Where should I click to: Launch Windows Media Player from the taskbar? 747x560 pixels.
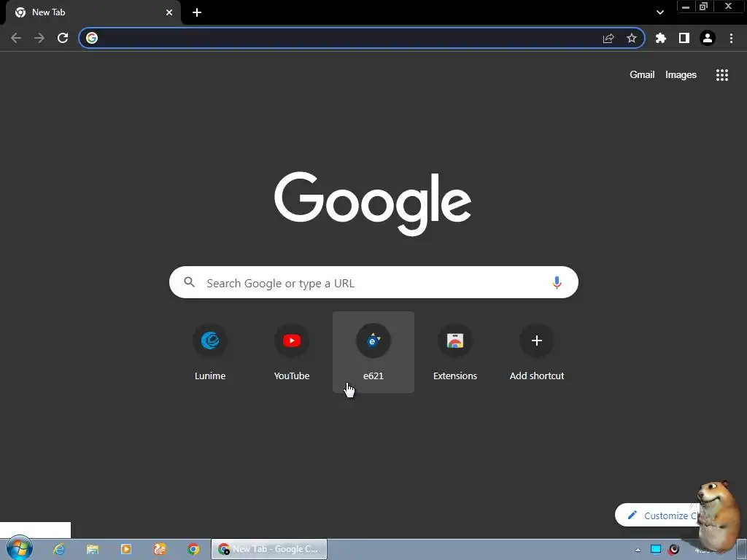pyautogui.click(x=126, y=549)
